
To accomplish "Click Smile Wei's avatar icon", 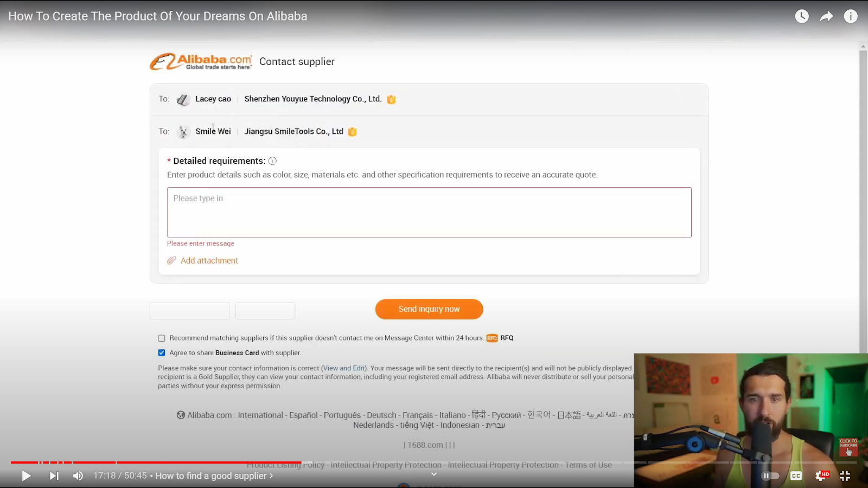I will 183,132.
